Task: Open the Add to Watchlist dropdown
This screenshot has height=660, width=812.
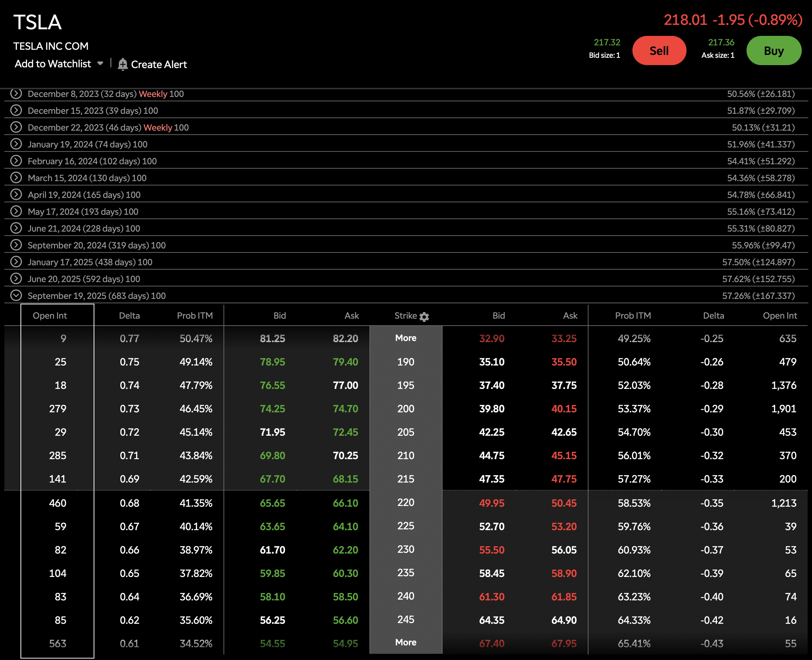Action: coord(59,64)
